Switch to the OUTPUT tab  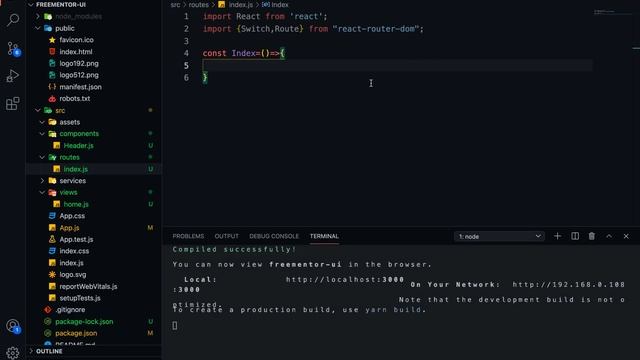(227, 236)
